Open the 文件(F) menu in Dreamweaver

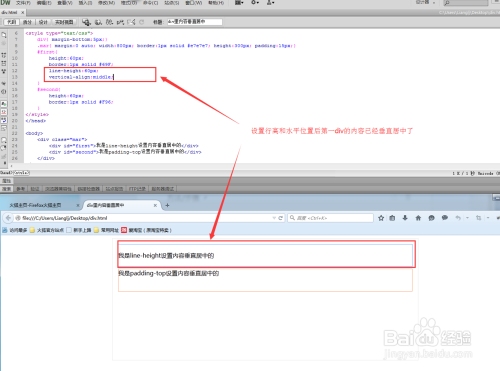pos(23,3)
